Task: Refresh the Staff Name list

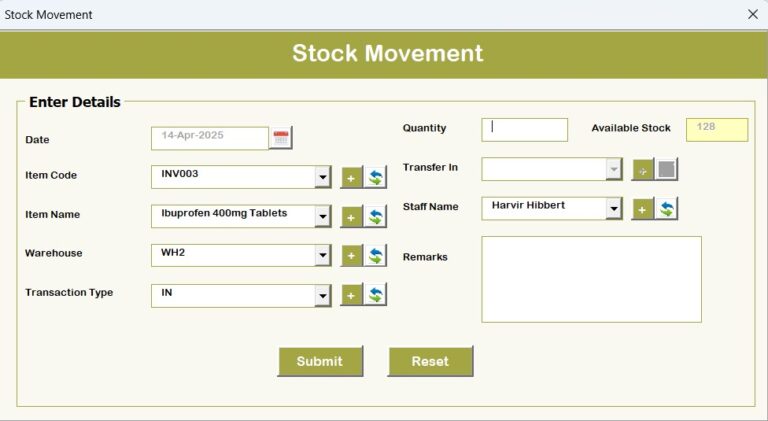Action: (x=667, y=210)
